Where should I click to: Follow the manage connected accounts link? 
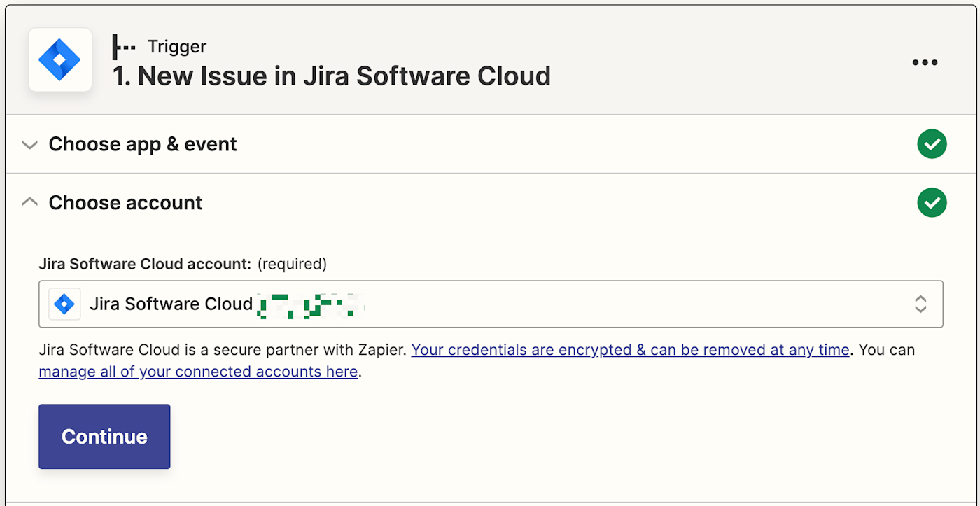coord(198,372)
